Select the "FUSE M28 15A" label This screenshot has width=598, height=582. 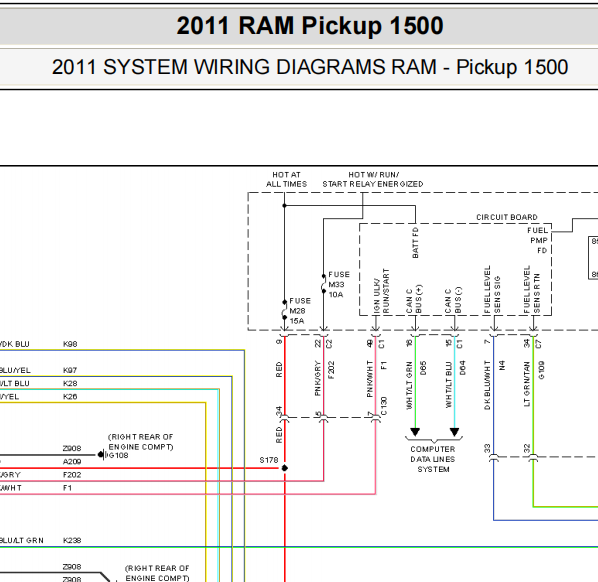300,311
